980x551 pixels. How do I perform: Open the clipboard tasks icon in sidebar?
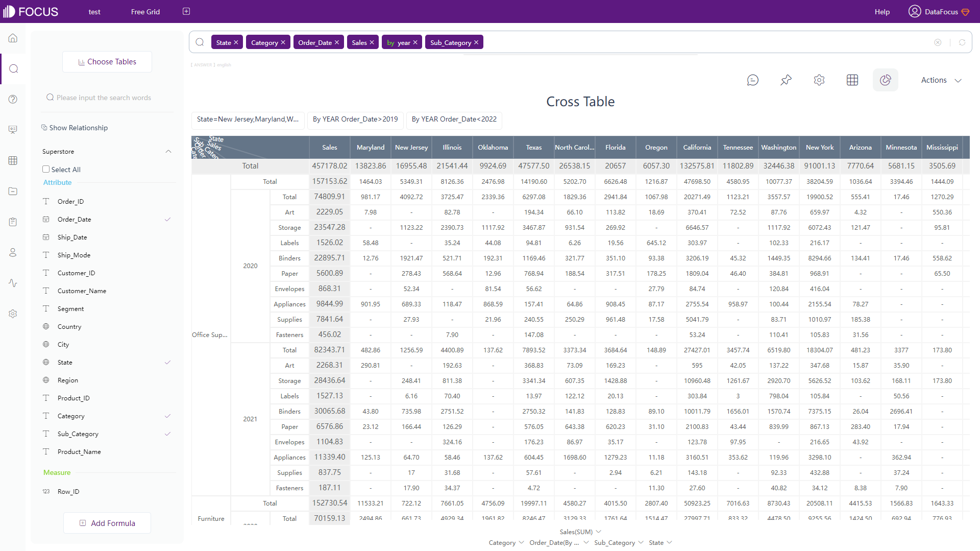click(13, 222)
